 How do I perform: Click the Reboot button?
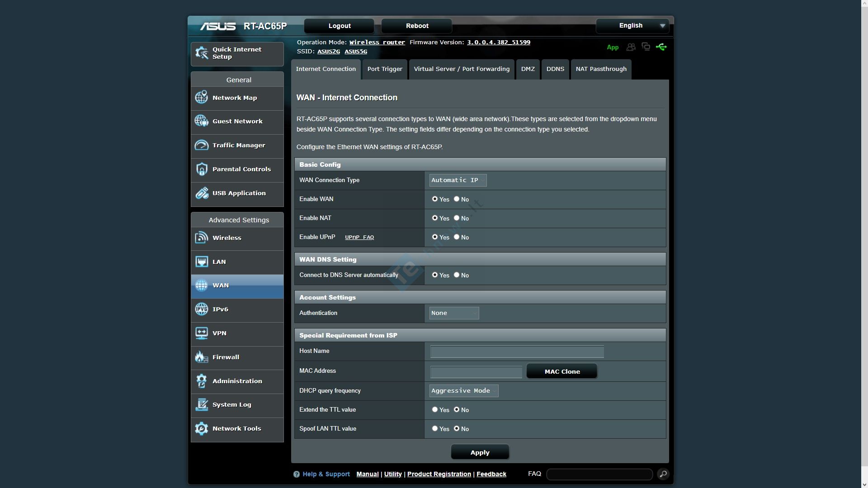point(417,26)
